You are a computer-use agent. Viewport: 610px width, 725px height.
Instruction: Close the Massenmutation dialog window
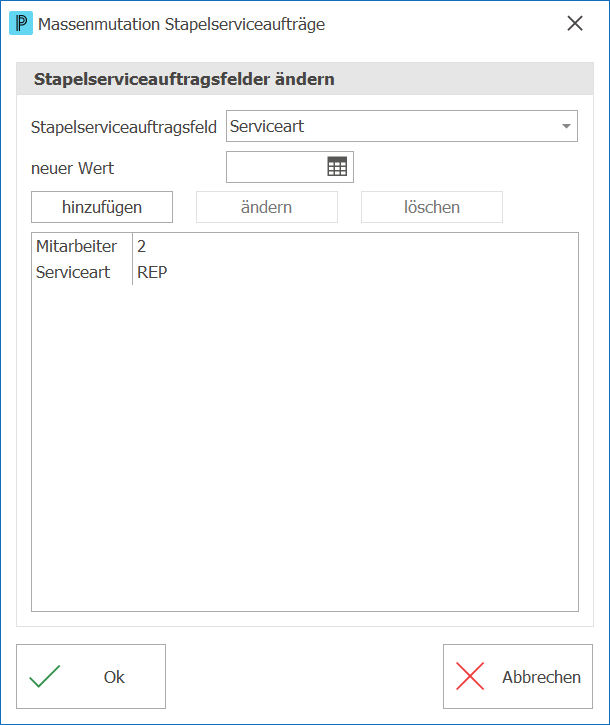click(x=575, y=23)
